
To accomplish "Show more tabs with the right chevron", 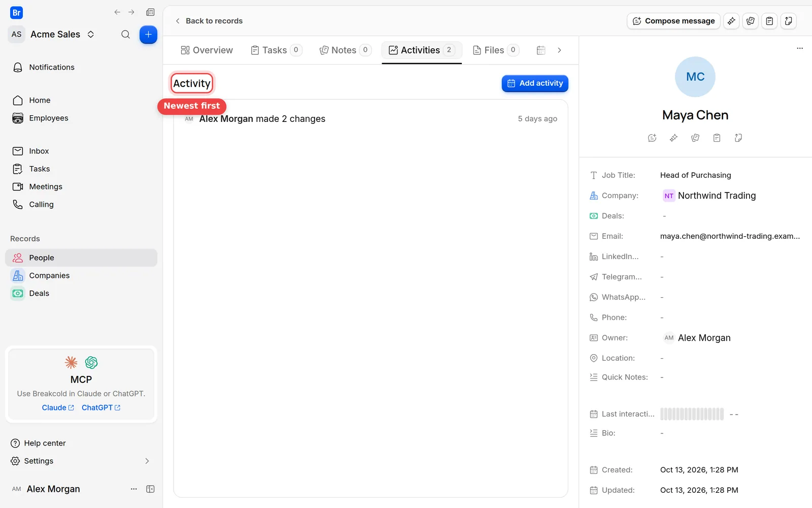I will pyautogui.click(x=559, y=50).
